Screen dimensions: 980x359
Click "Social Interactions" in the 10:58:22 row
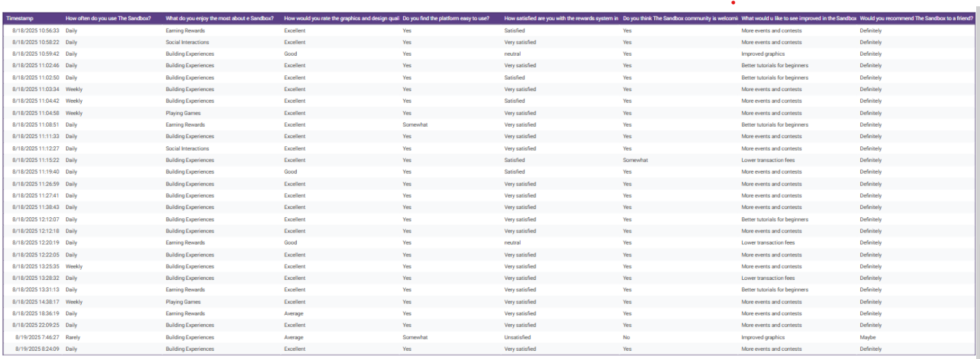pos(187,42)
